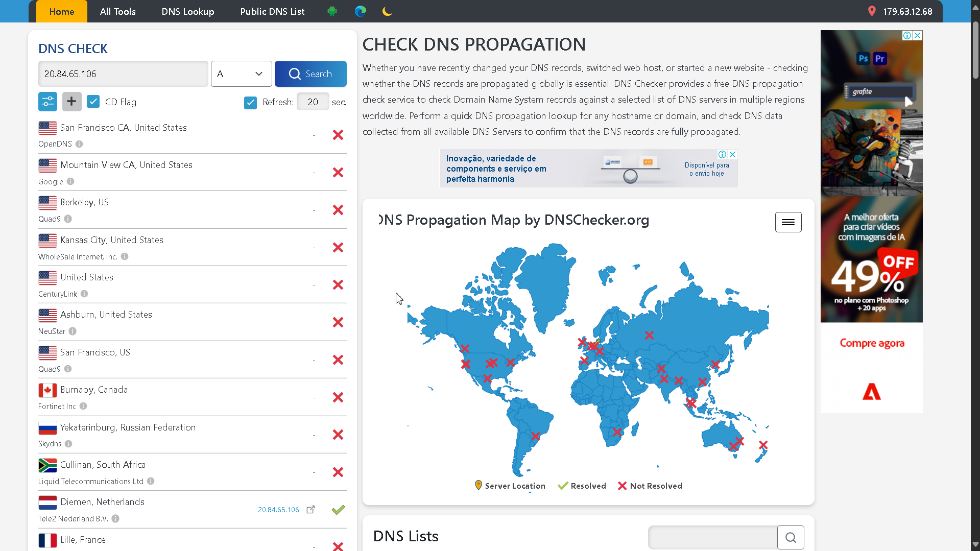Click the Ashburn, United States text

pos(106,315)
